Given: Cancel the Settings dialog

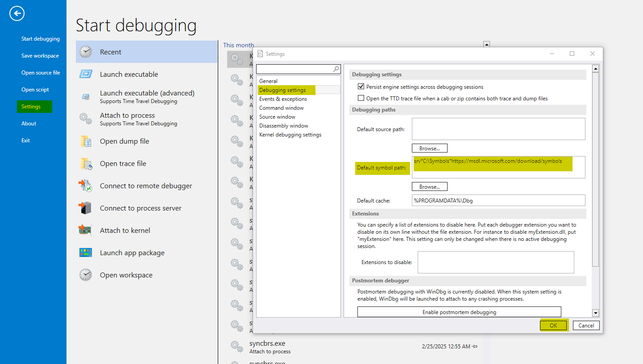Looking at the screenshot, I should coord(586,325).
